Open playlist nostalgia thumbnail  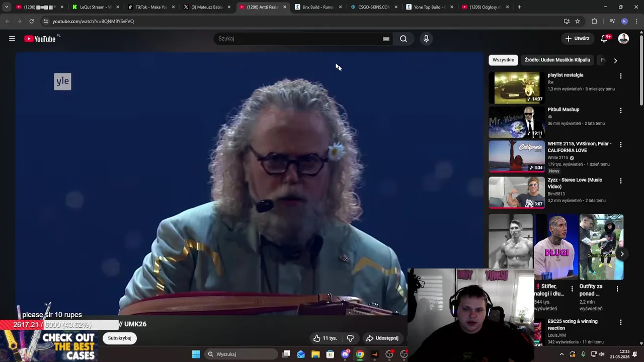click(x=517, y=88)
